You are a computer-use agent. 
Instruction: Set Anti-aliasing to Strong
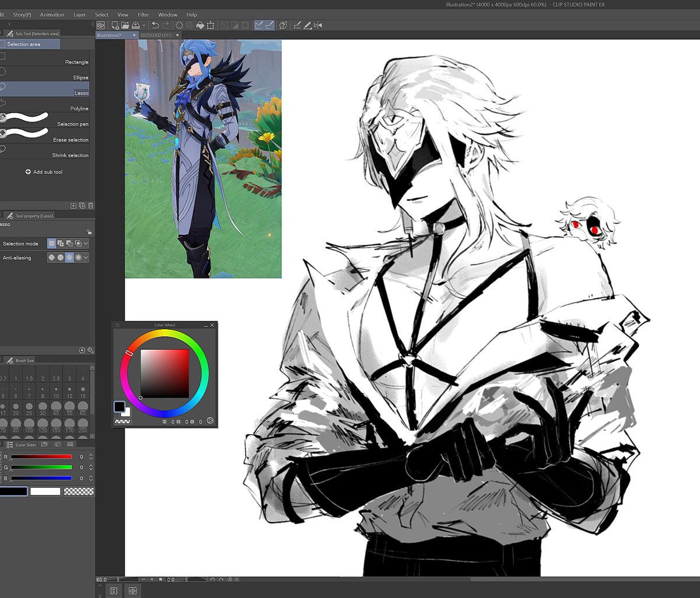click(78, 257)
